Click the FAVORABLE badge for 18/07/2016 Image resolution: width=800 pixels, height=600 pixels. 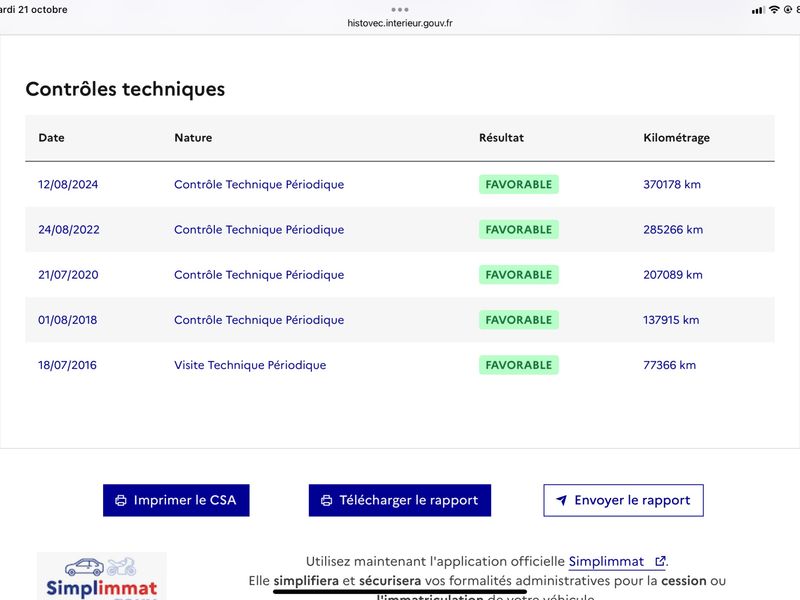pos(519,365)
